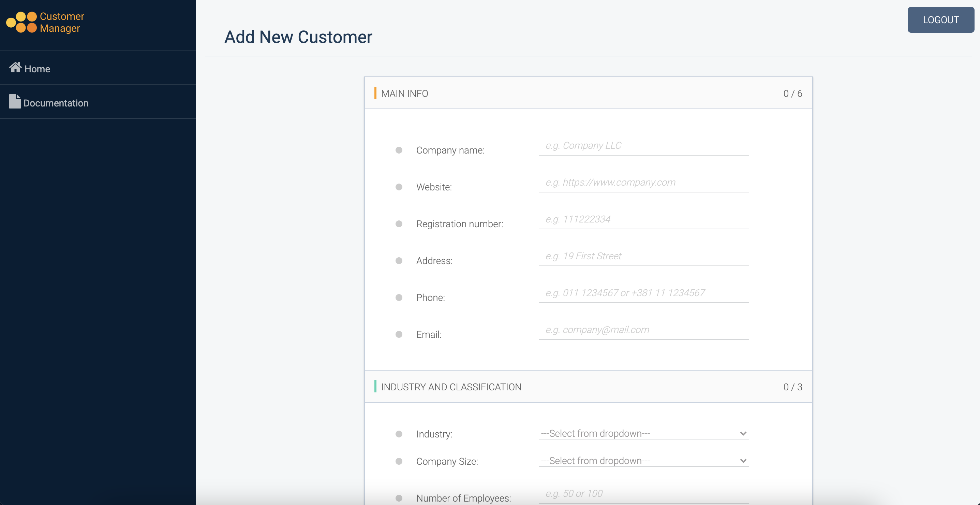Open the Company Size dropdown
980x505 pixels.
[x=643, y=461]
